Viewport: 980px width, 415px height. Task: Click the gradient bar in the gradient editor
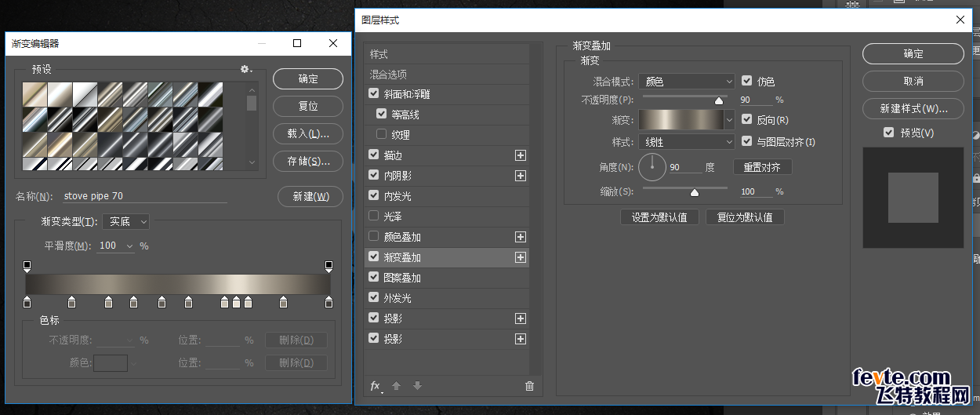coord(178,284)
